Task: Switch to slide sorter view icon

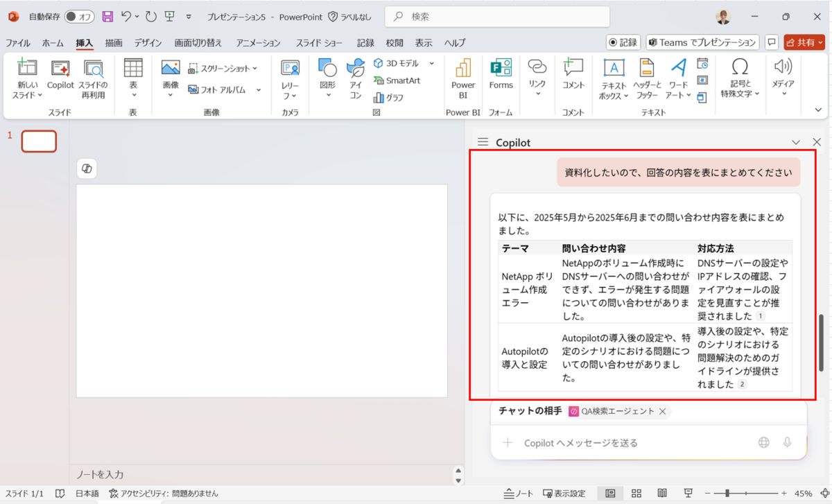Action: click(x=636, y=494)
